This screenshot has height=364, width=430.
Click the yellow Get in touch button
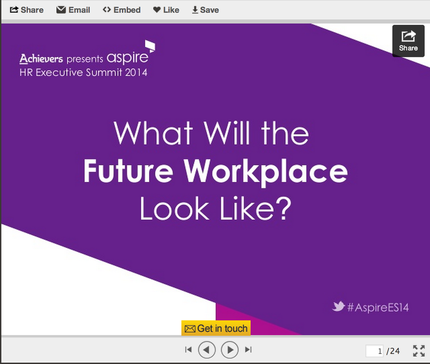coord(216,328)
